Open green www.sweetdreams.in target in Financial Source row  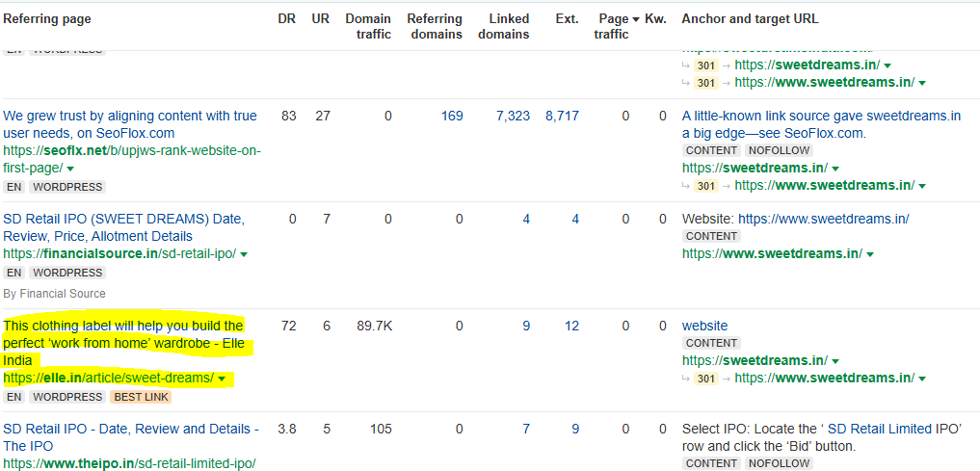(x=773, y=253)
